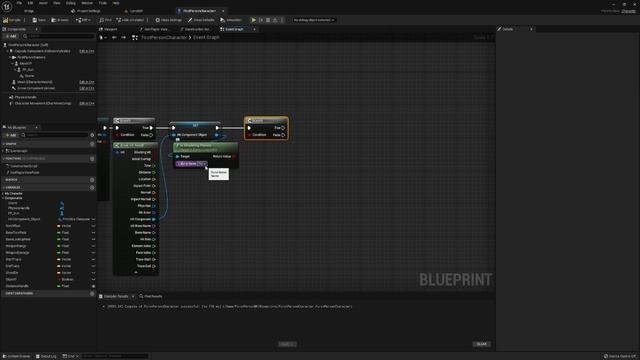Toggle visibility eye of last Float variable
640x360 pixels.
pos(93,286)
